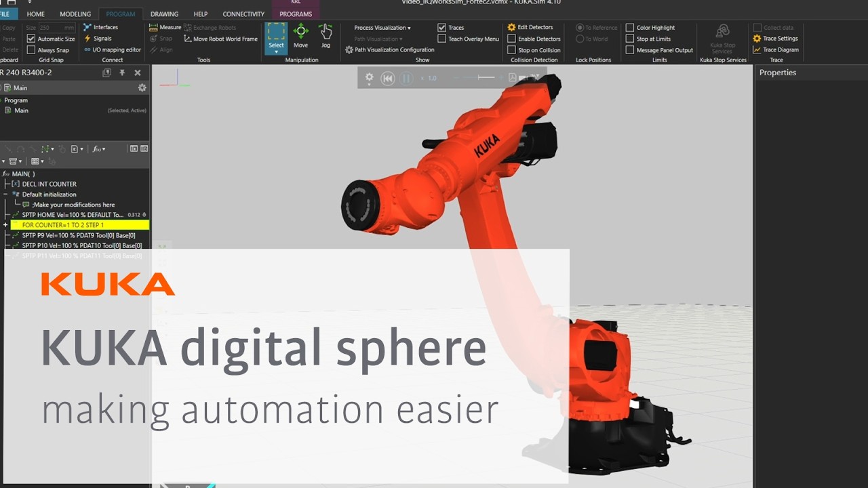Open the Select tool dropdown
Screen dimensions: 868x488
pyautogui.click(x=276, y=52)
